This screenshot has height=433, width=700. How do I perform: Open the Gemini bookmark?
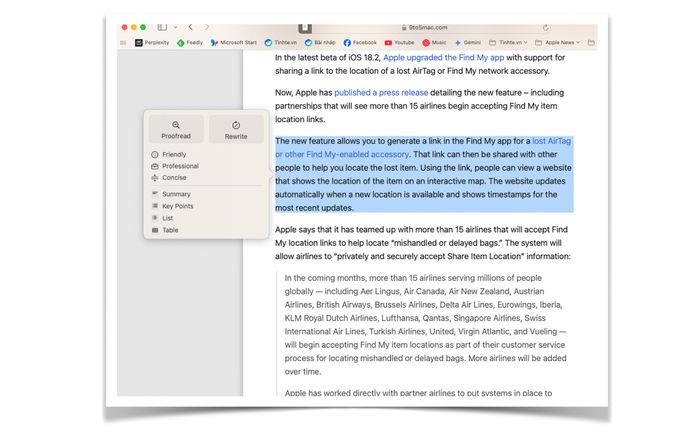(x=467, y=43)
